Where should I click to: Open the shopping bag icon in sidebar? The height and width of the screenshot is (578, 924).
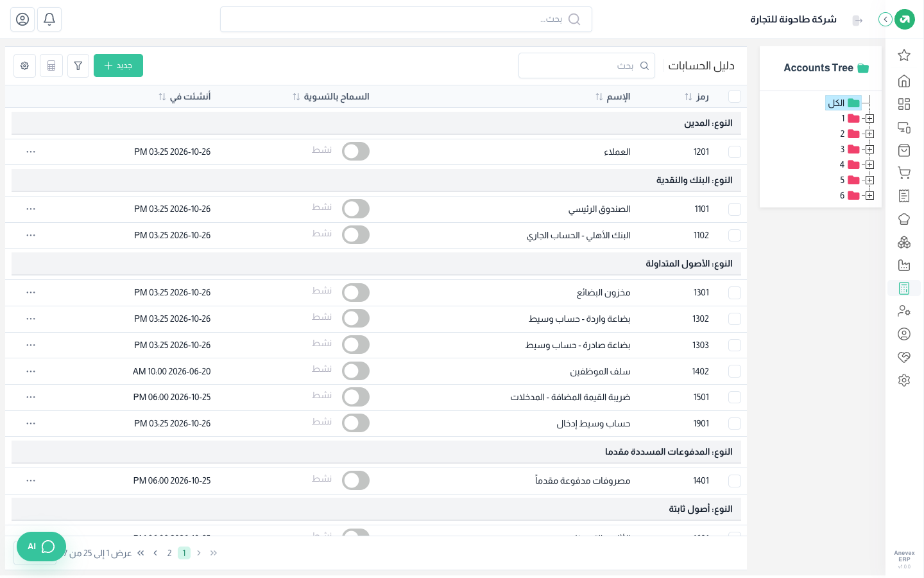(x=904, y=150)
